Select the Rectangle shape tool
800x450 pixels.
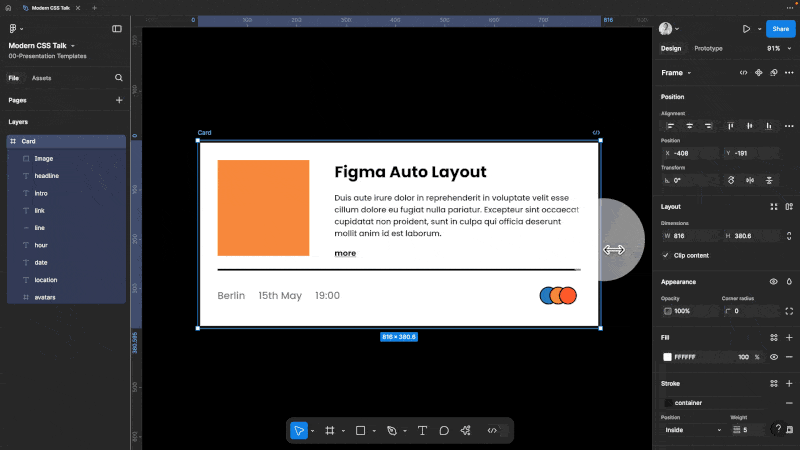click(x=360, y=431)
